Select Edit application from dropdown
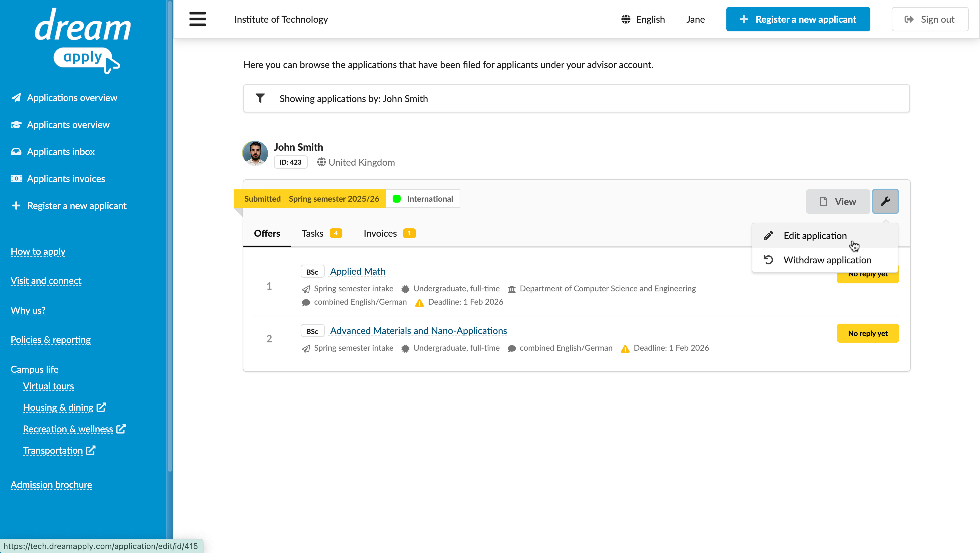The image size is (980, 553). [825, 236]
